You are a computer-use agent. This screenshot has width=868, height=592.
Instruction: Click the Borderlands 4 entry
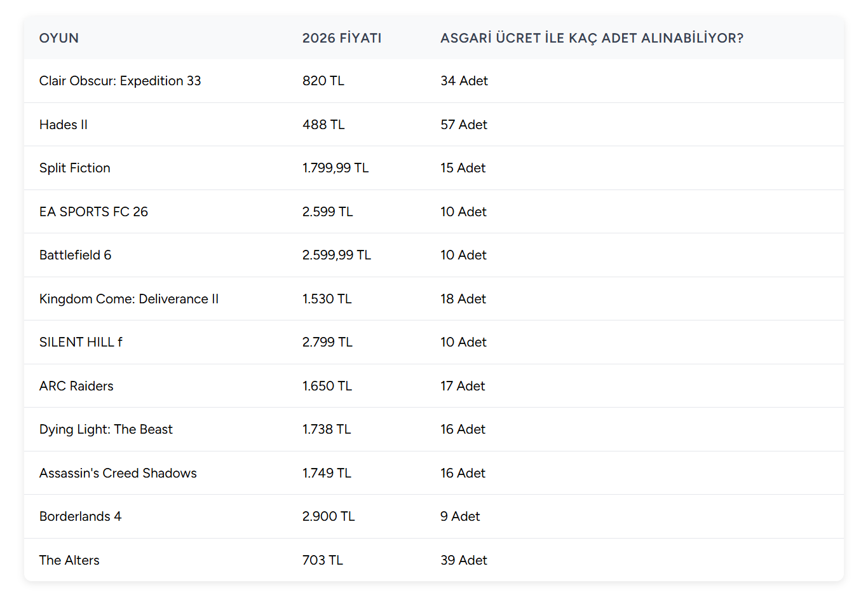click(x=80, y=516)
